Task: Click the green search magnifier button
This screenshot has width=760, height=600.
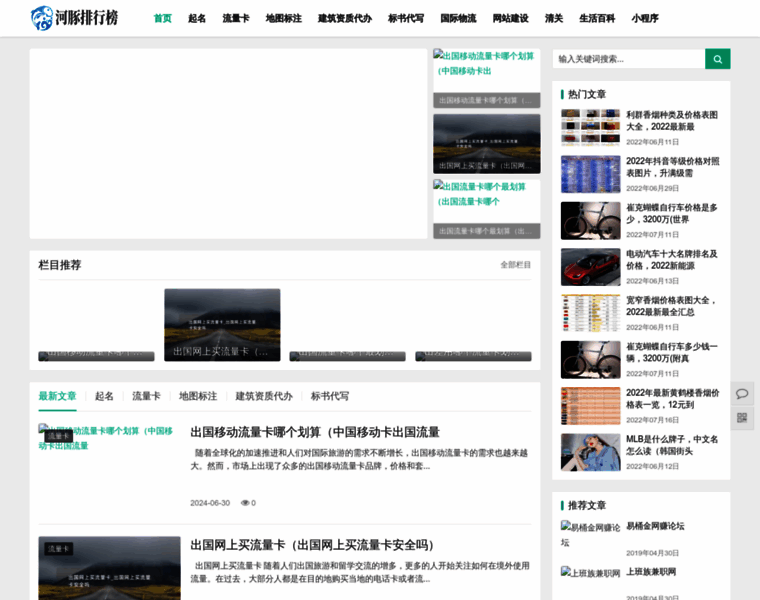Action: pos(717,59)
